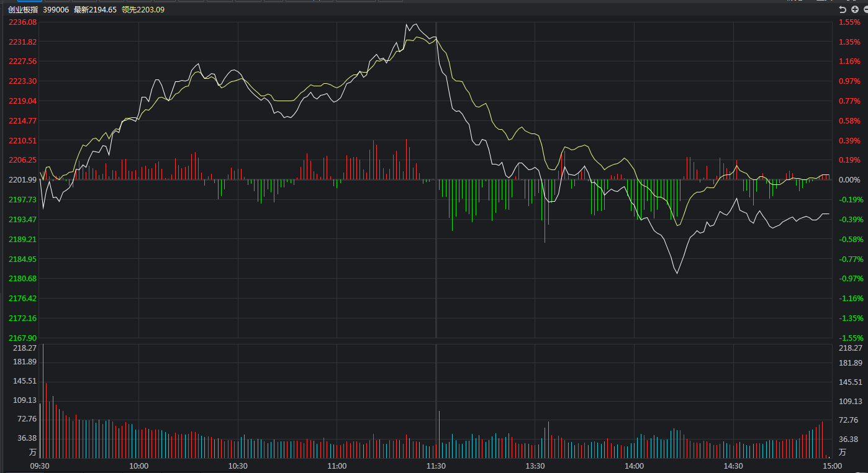
Task: Select the index name 创业板指
Action: 23,10
